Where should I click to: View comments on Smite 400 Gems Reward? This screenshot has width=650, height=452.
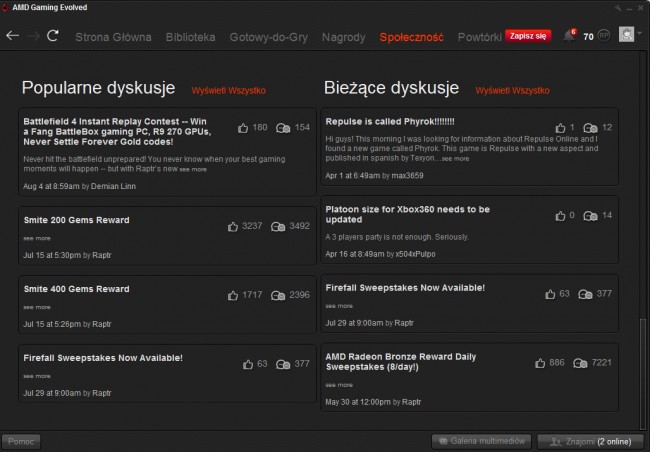278,295
